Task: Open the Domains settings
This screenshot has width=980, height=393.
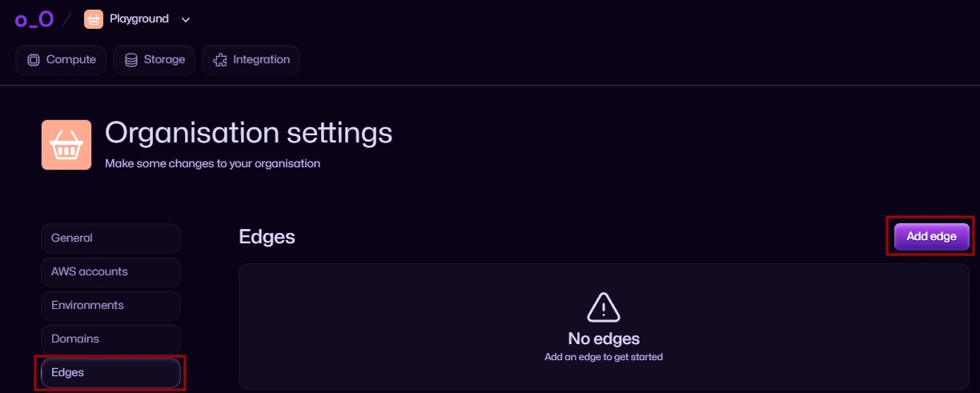Action: pos(110,339)
